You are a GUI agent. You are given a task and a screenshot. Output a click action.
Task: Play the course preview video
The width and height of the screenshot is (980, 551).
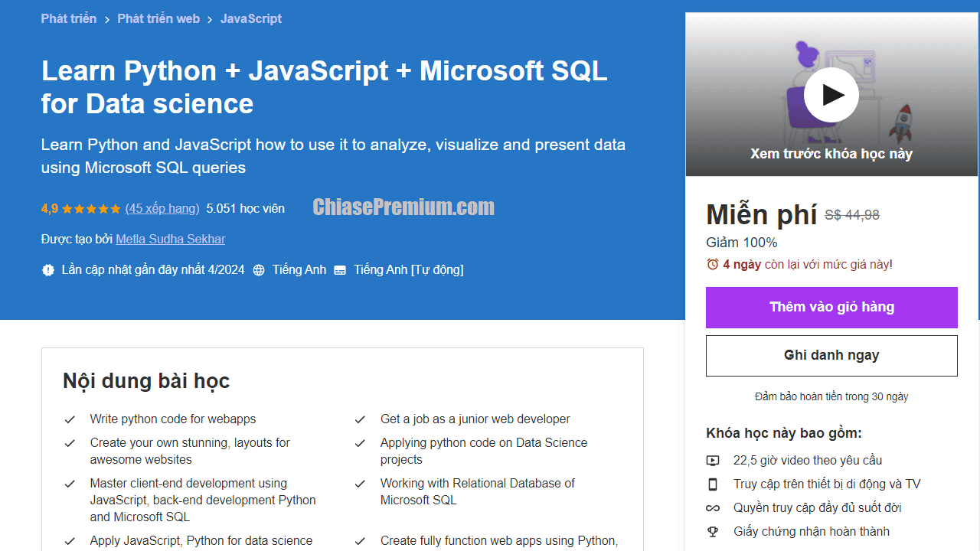[x=831, y=95]
